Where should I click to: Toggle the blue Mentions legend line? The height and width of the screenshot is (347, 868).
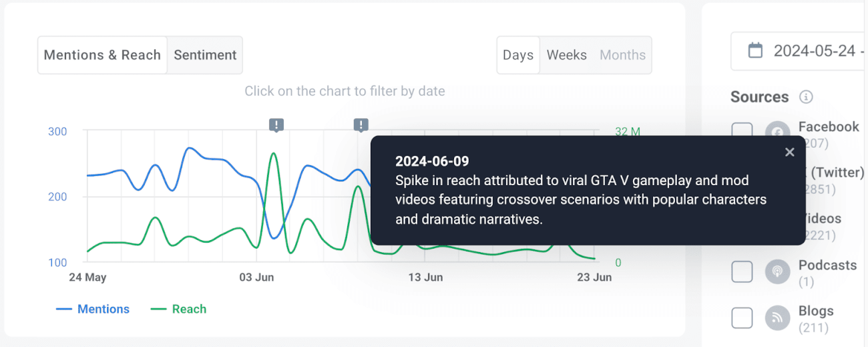pos(93,309)
